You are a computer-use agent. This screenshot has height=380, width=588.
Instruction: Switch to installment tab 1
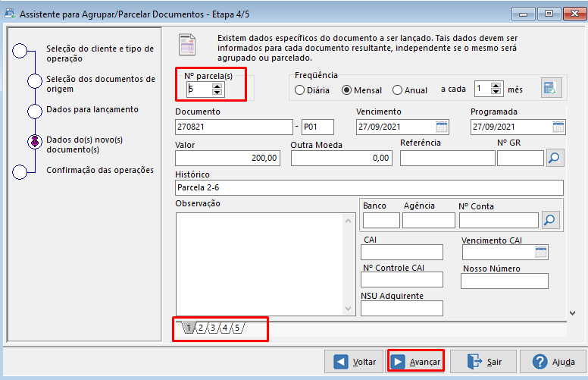point(189,328)
